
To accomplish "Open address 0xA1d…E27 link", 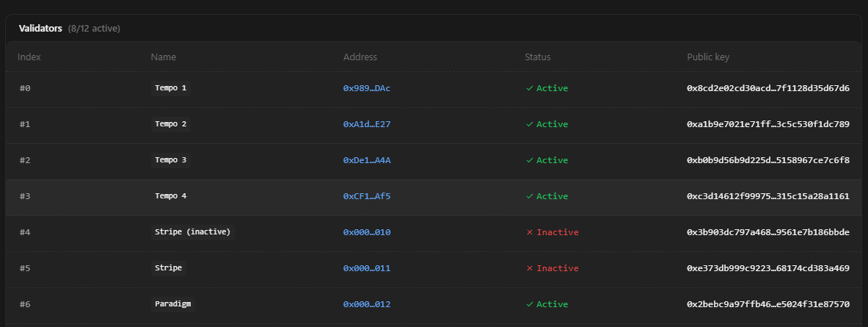I will (367, 124).
